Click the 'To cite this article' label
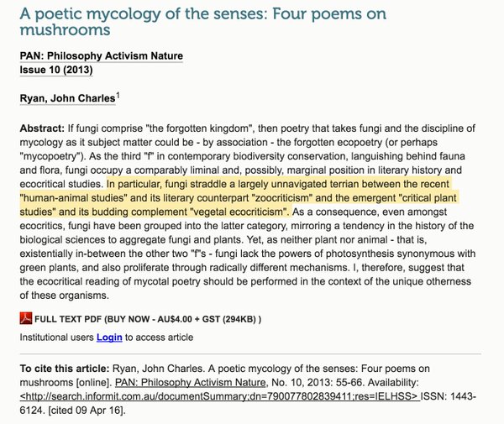Screen dimensions: 504x424 (x=65, y=369)
